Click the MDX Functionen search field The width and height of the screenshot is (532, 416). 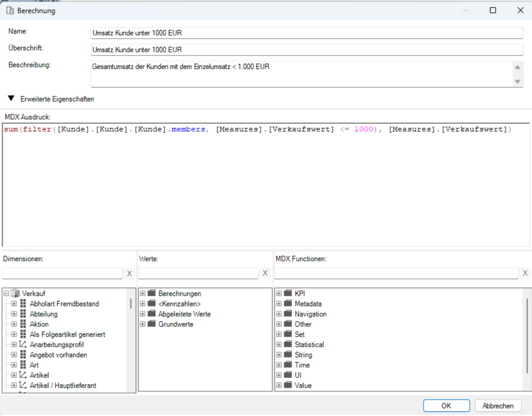[x=396, y=273]
